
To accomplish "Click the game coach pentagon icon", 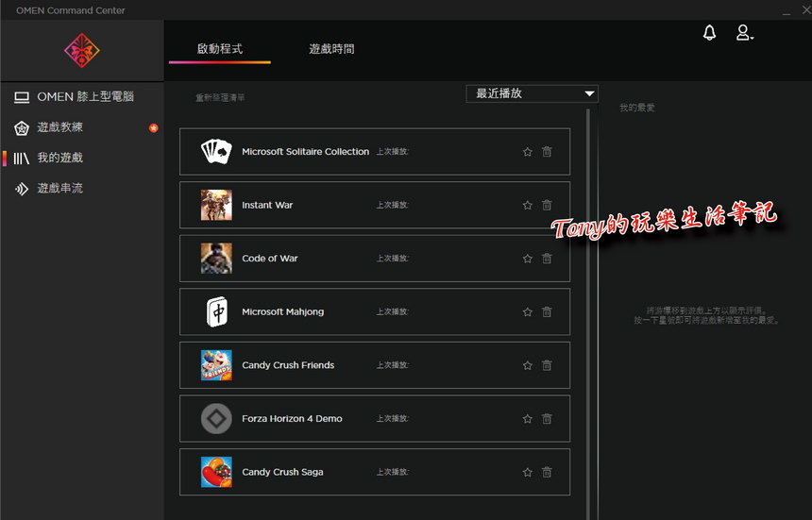I will tap(22, 127).
